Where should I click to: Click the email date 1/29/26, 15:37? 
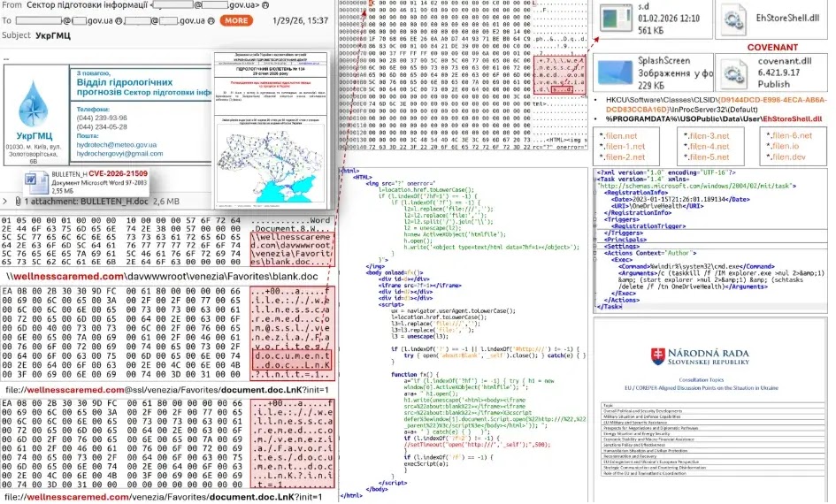(300, 20)
